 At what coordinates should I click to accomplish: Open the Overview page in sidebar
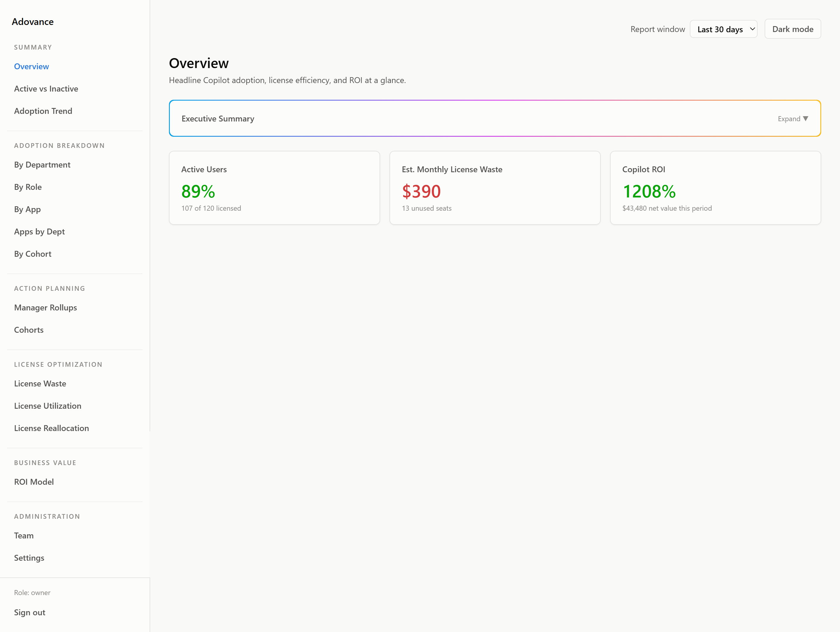31,67
